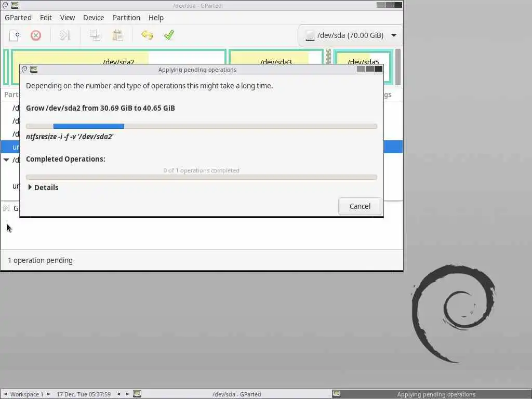The height and width of the screenshot is (399, 532).
Task: Click 'Workspace 1' in the taskbar
Action: click(26, 394)
